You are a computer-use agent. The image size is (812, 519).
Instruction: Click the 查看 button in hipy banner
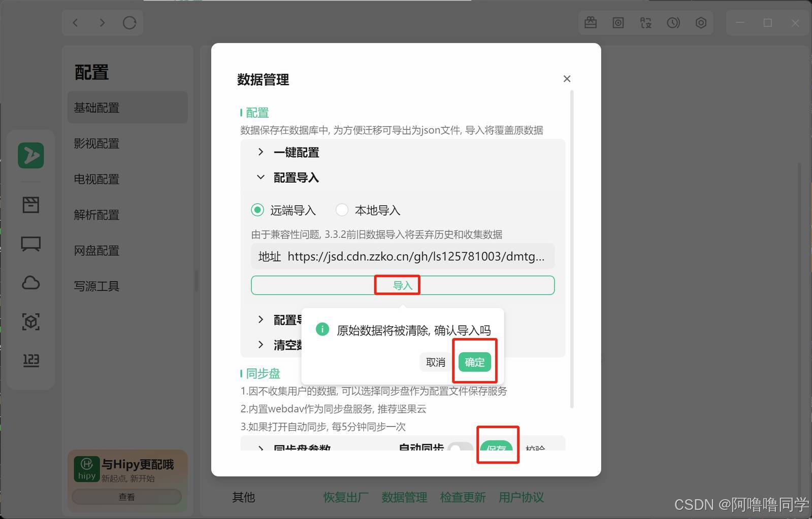[126, 497]
